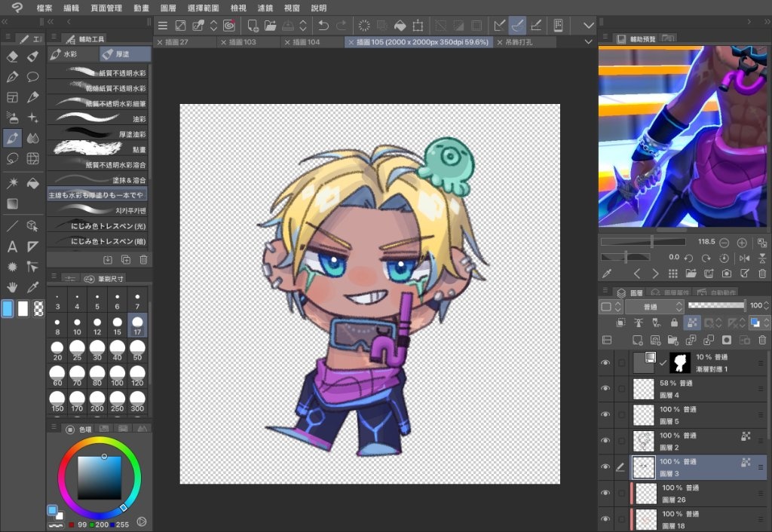Select the Eyedropper tool in the toolbox

(x=32, y=287)
